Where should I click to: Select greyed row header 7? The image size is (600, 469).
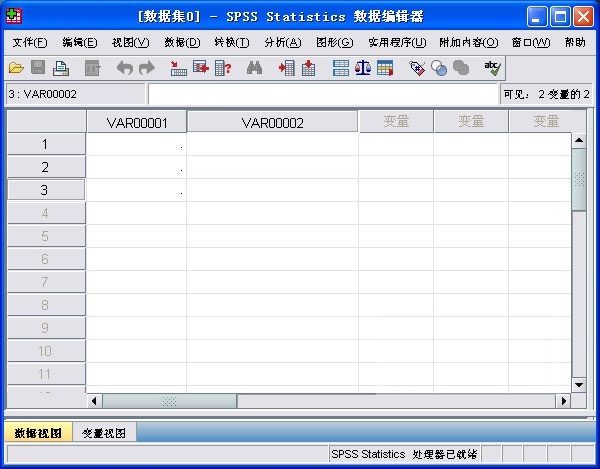point(46,282)
